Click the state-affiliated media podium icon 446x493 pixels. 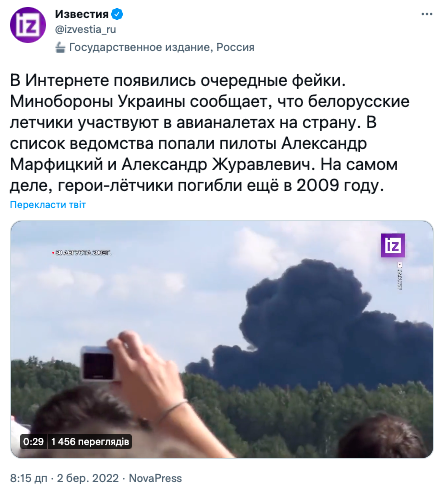60,47
